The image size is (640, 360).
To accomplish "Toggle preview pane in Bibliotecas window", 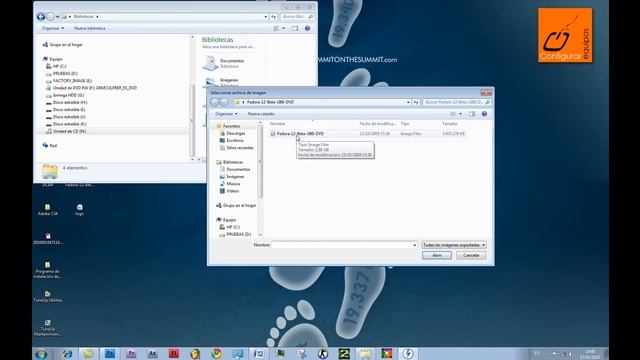I will 295,28.
